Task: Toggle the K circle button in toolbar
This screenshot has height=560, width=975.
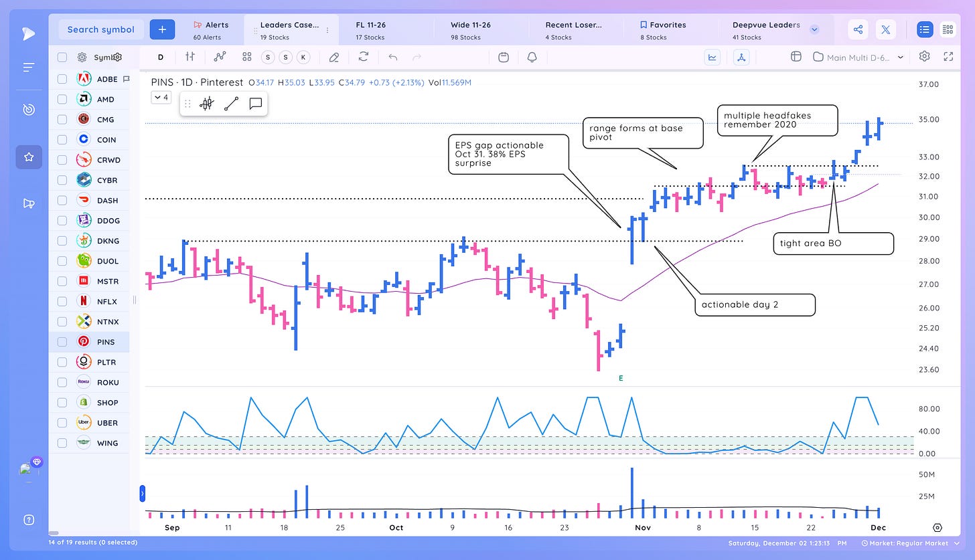Action: [x=303, y=57]
